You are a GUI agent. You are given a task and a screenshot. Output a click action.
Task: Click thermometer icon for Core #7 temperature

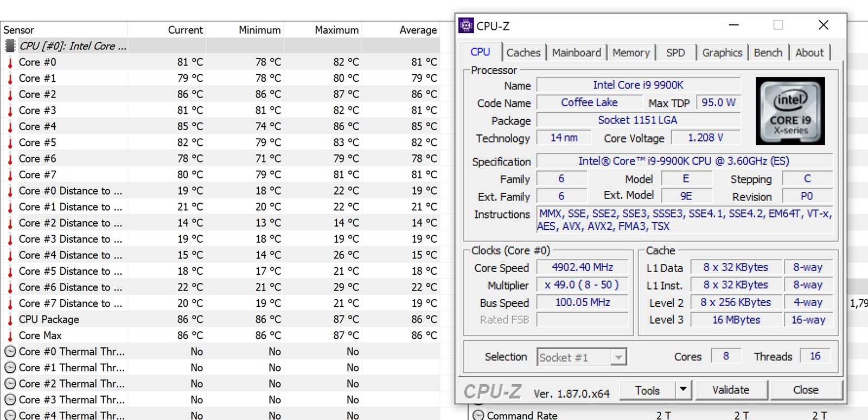[10, 175]
